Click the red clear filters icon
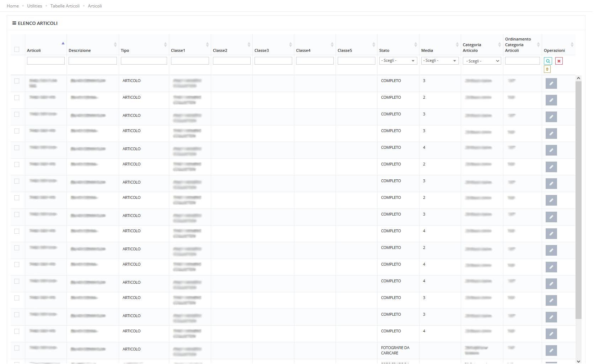The image size is (594, 364). coord(559,61)
